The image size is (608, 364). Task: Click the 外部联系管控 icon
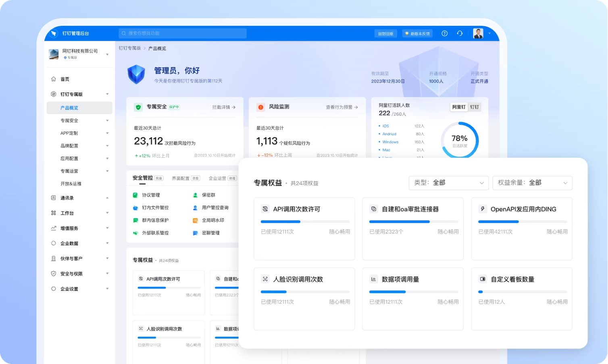(135, 233)
